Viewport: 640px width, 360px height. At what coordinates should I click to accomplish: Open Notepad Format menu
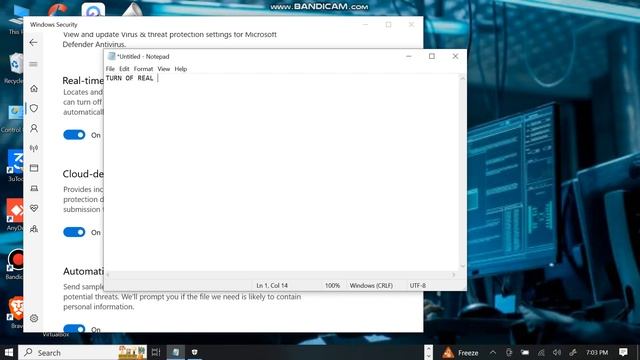[x=143, y=69]
